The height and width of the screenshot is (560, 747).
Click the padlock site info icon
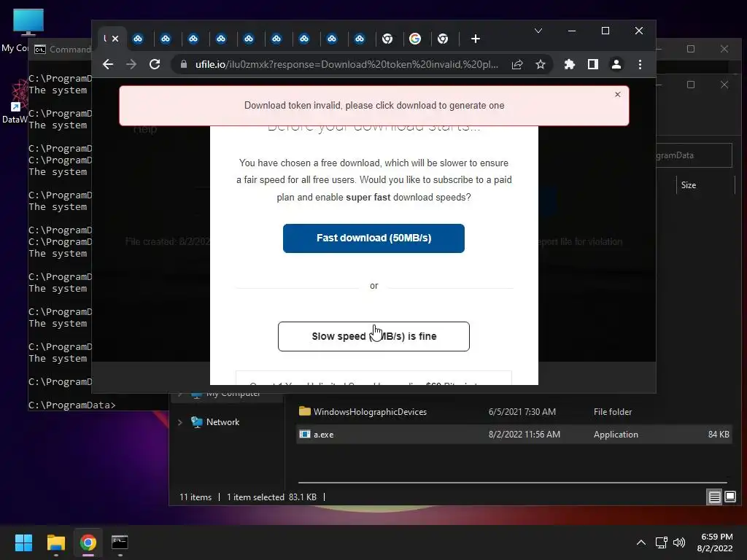coord(183,64)
